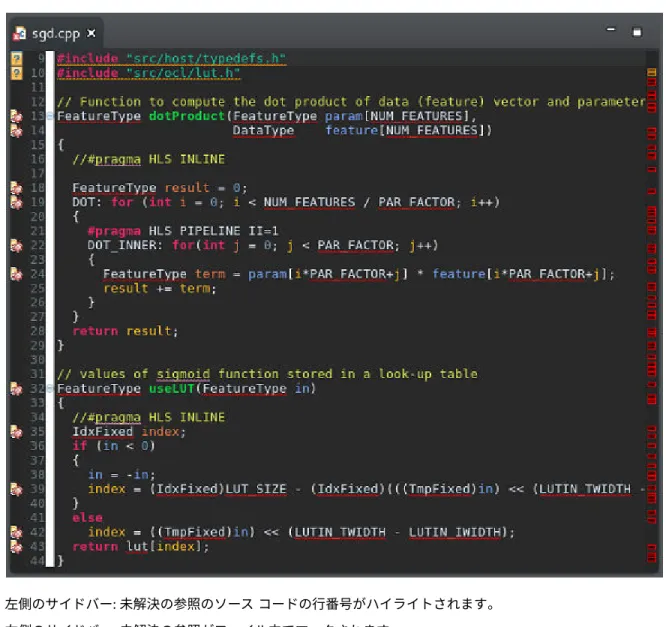Click the error marker on line 14

(x=17, y=130)
